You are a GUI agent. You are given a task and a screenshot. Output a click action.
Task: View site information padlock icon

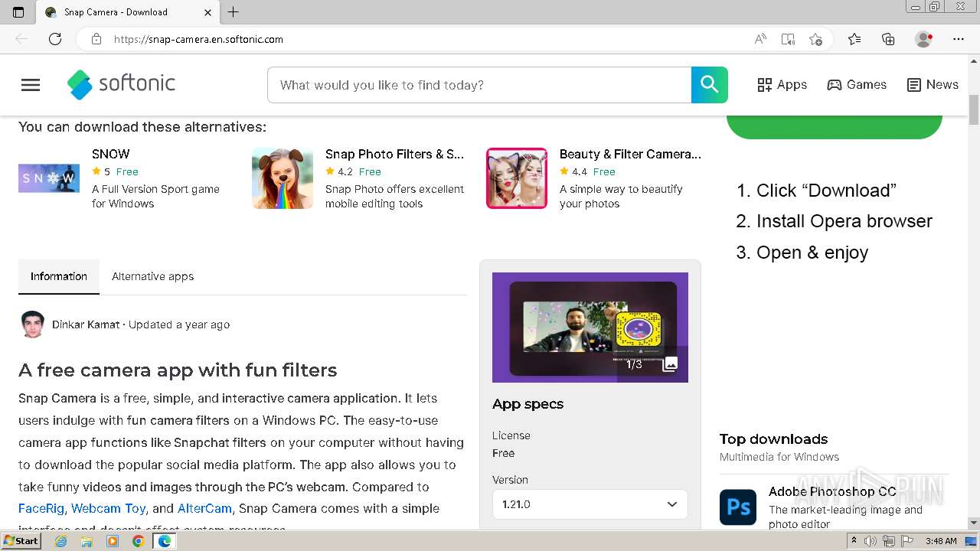click(96, 39)
